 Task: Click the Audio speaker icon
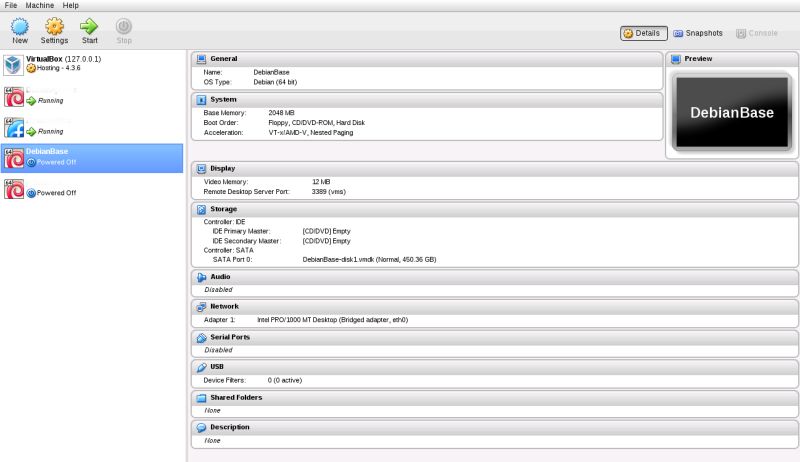pos(202,277)
